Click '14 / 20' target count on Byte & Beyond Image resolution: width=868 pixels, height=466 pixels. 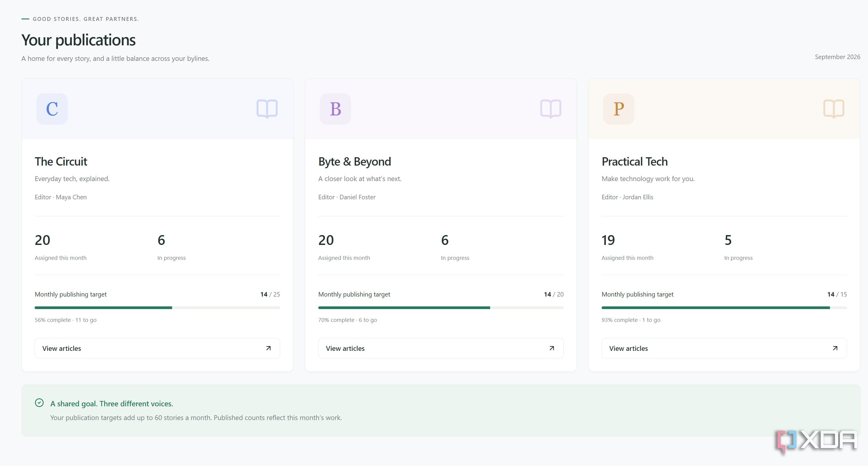[x=554, y=294]
